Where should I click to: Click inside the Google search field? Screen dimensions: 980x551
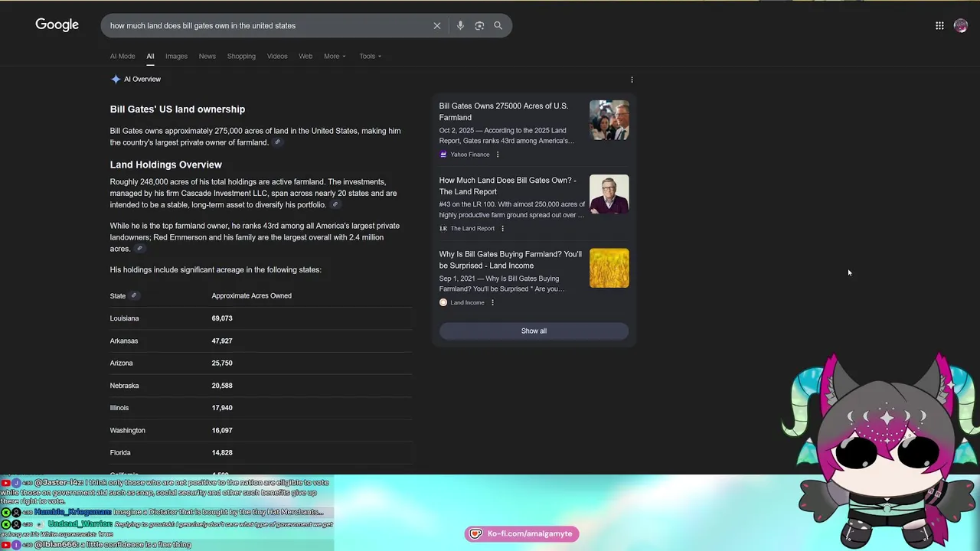coord(268,25)
